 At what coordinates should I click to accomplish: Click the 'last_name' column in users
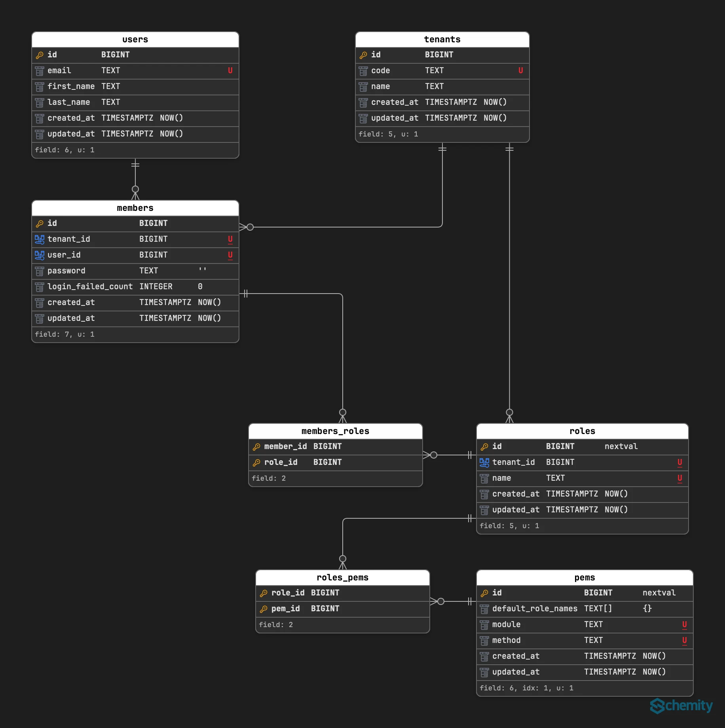coord(69,102)
